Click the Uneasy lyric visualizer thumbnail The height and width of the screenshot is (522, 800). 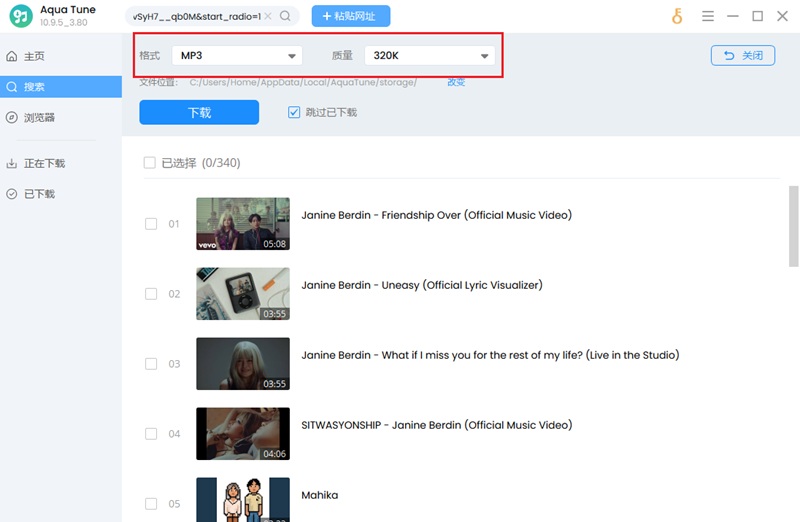pos(243,293)
